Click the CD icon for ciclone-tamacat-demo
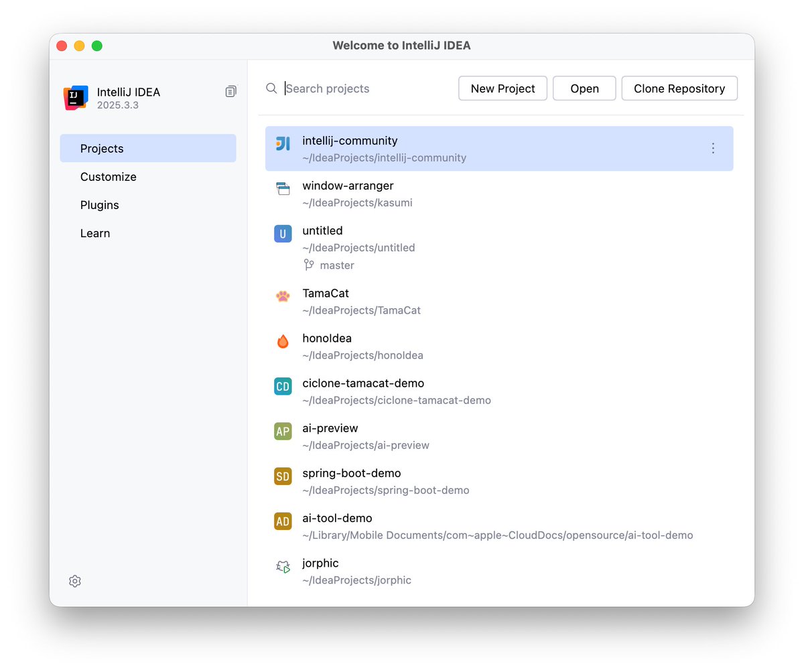804x672 pixels. [x=283, y=386]
